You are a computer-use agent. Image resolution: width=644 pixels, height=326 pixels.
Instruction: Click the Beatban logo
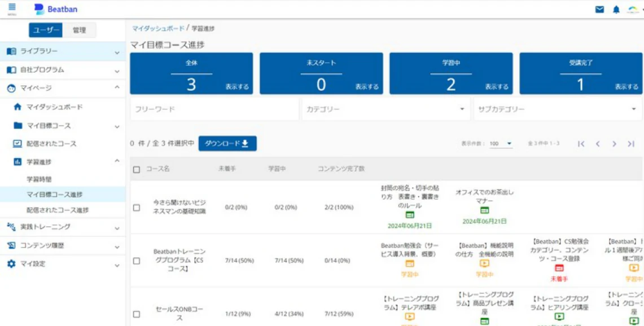(55, 9)
